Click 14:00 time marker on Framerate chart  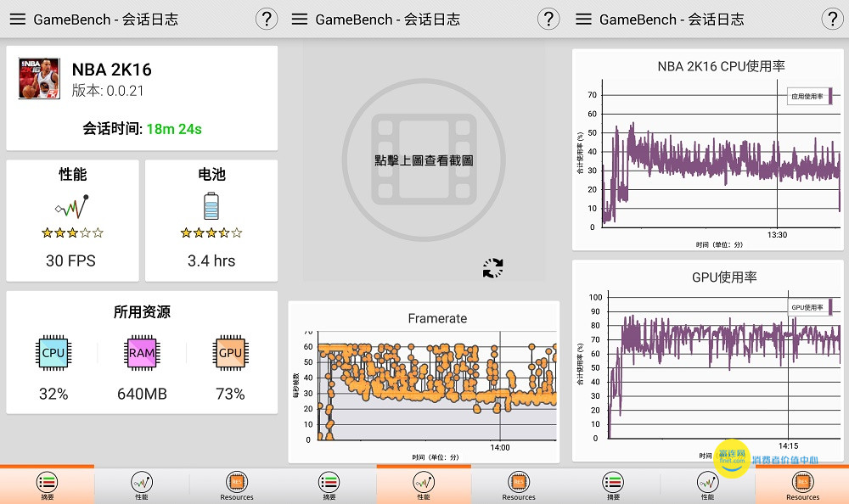click(500, 448)
